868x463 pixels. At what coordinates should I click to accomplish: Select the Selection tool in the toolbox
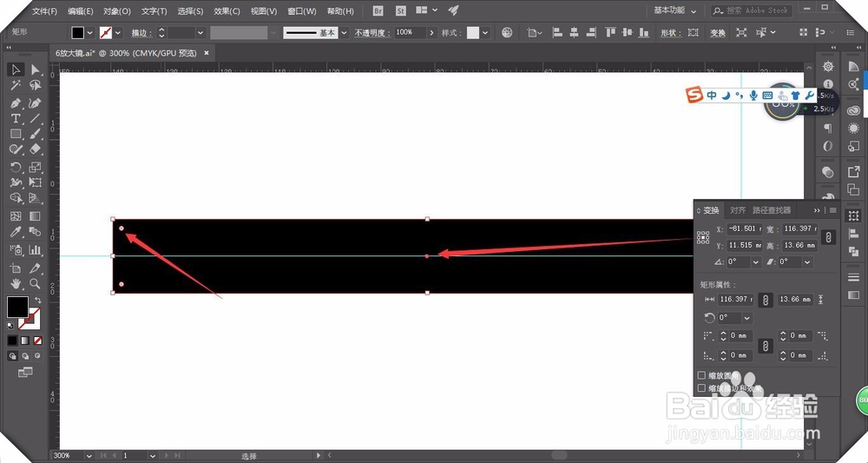tap(16, 69)
